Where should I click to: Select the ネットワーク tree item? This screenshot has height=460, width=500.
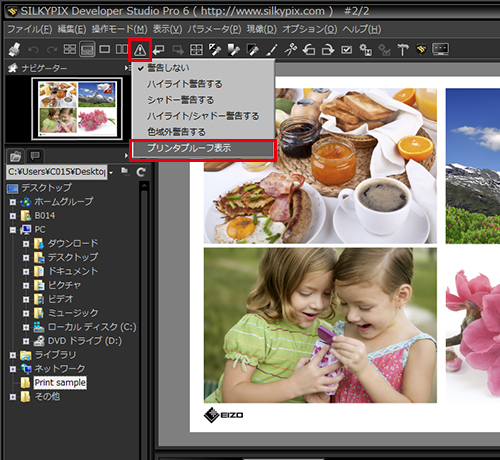(60, 369)
